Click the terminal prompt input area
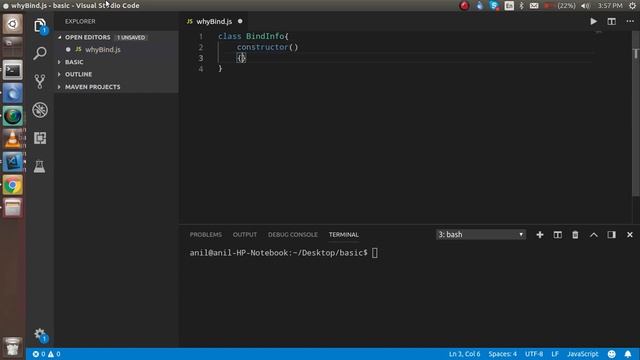 375,253
